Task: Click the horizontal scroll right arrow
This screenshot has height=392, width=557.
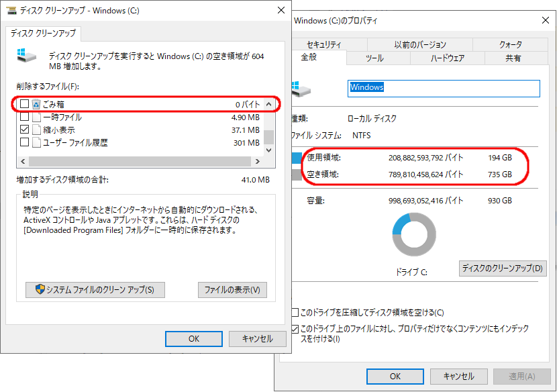Action: click(x=258, y=161)
